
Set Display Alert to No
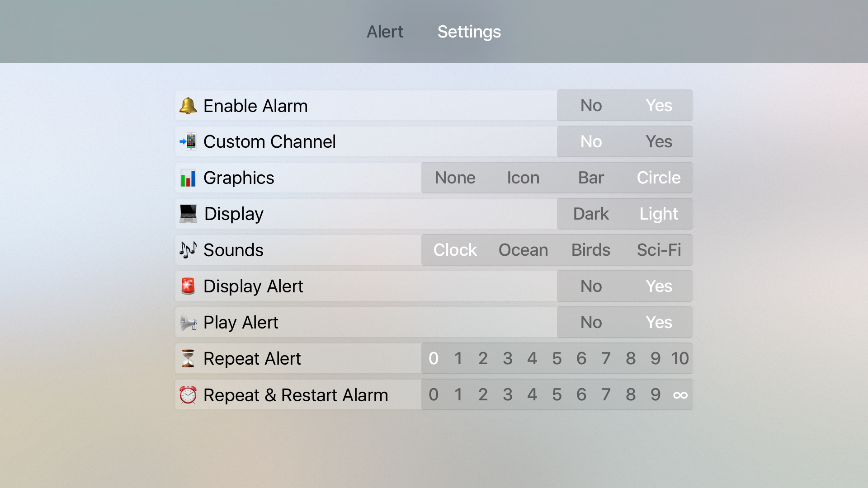[591, 286]
